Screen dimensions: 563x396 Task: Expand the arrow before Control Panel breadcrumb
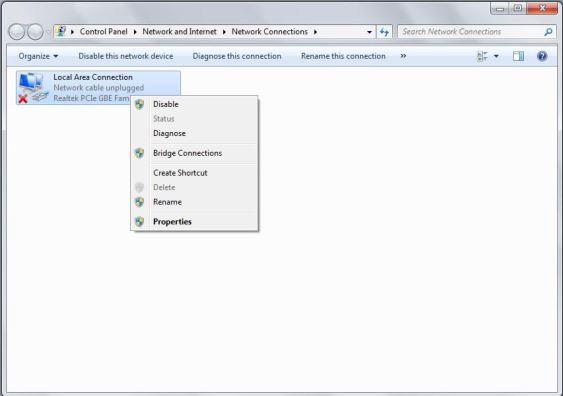(x=72, y=32)
